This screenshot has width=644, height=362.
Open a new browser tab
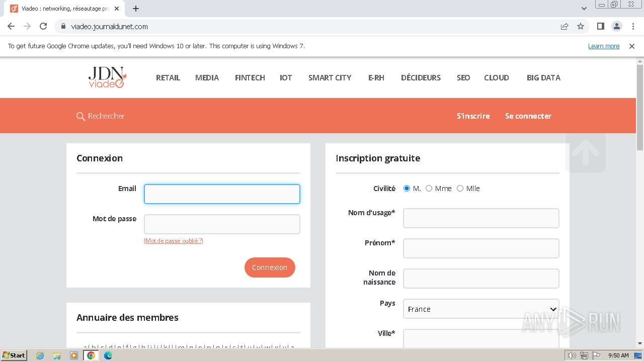(136, 9)
